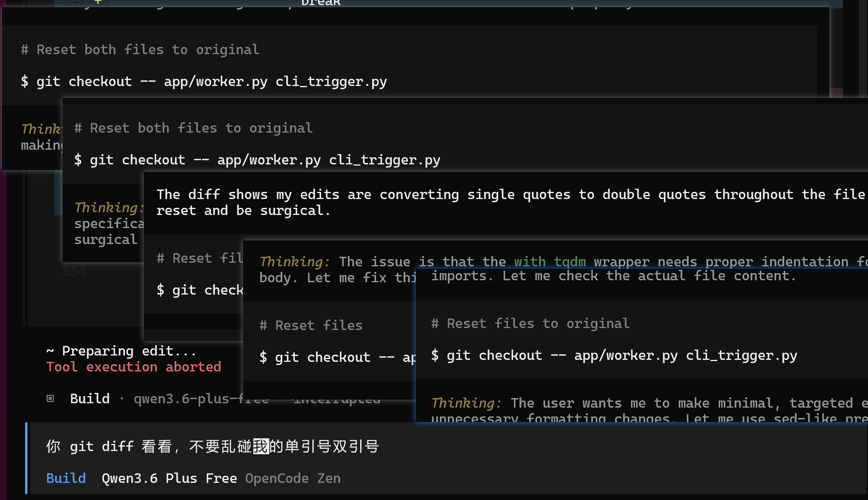Click Let me check the actual file content text
The height and width of the screenshot is (500, 868).
(x=649, y=276)
